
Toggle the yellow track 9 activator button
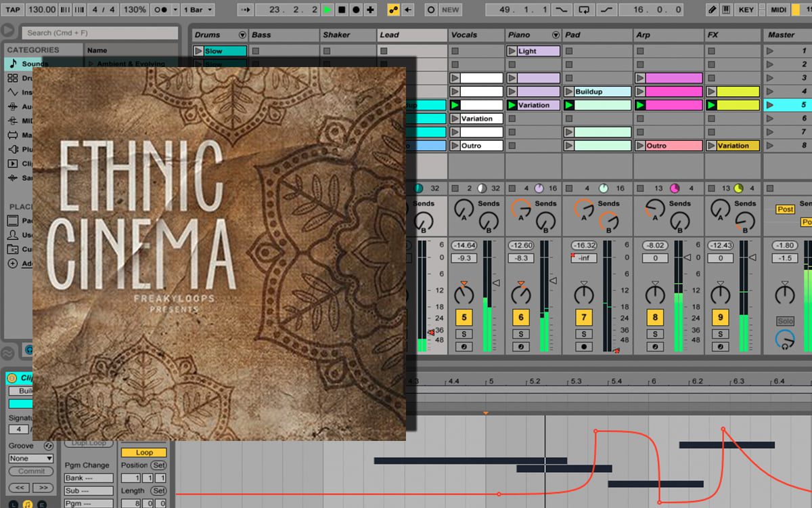[x=721, y=317]
